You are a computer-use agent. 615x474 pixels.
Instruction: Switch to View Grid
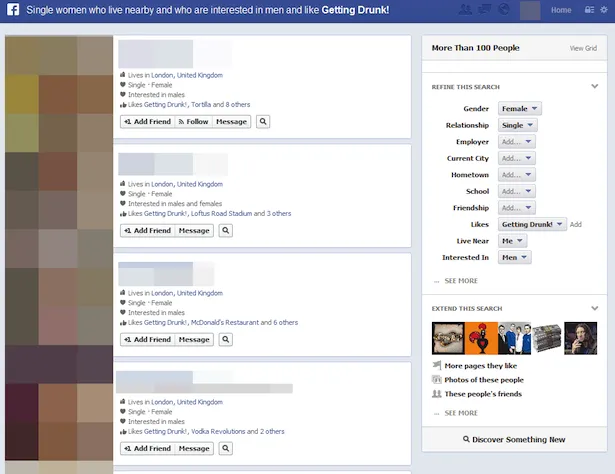pyautogui.click(x=583, y=48)
